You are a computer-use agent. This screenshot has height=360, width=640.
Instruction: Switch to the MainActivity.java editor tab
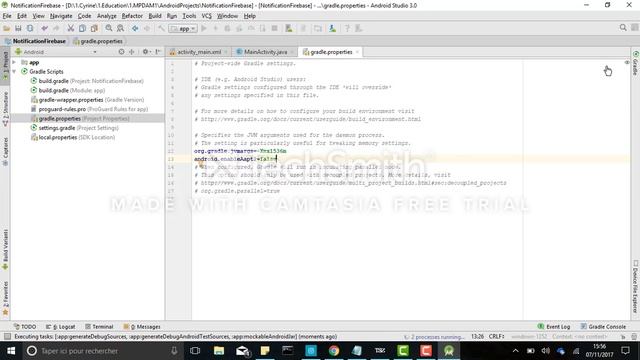click(265, 52)
